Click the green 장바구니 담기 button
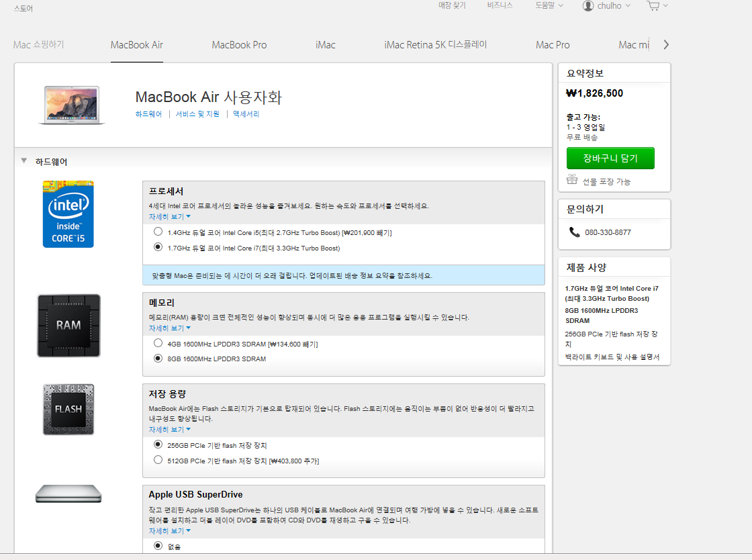 [610, 158]
